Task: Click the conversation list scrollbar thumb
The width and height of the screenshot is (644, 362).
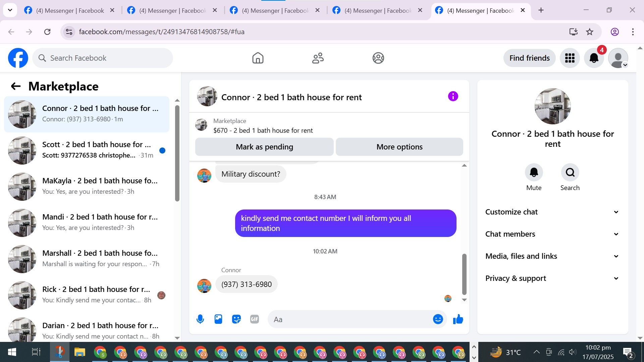Action: pos(177,153)
